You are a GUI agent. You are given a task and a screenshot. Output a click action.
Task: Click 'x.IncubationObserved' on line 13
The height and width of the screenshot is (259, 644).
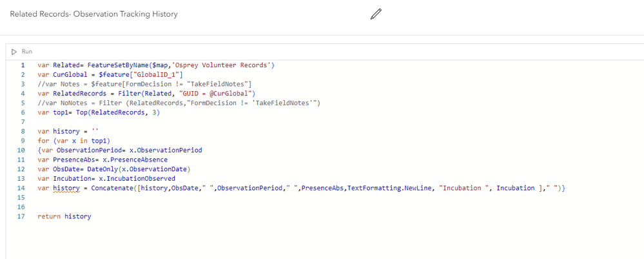point(137,179)
